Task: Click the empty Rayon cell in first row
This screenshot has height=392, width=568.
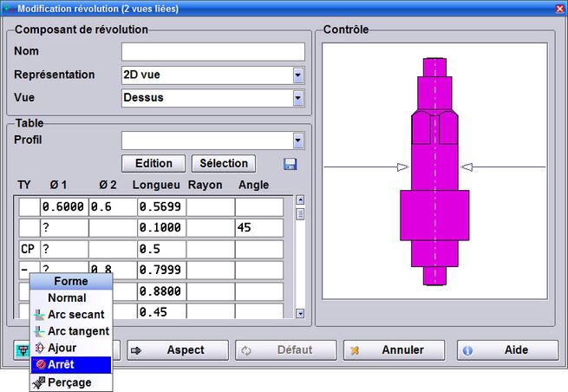Action: coord(211,207)
